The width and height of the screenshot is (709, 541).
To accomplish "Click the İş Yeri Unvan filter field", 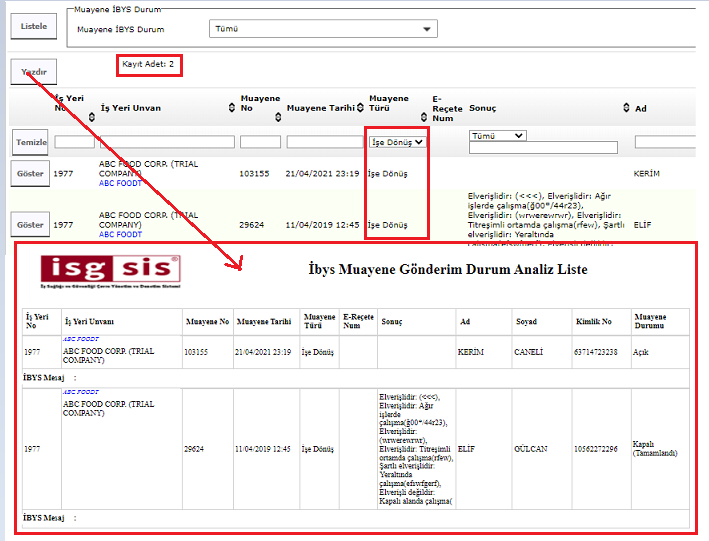I will [x=167, y=142].
